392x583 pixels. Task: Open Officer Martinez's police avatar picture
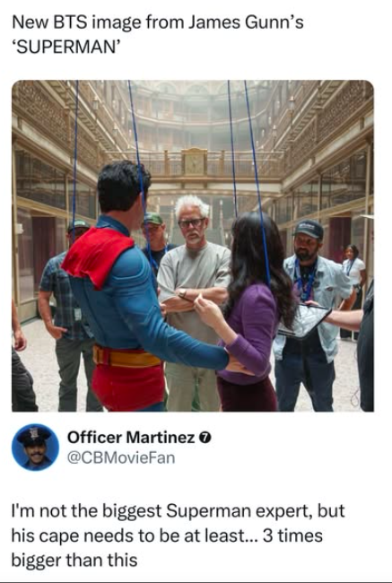tap(35, 448)
